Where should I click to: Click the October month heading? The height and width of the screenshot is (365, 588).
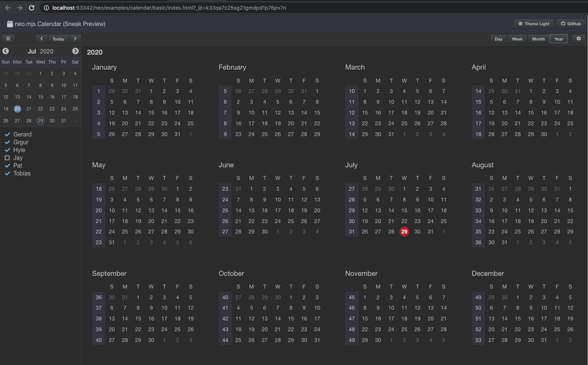pyautogui.click(x=231, y=273)
